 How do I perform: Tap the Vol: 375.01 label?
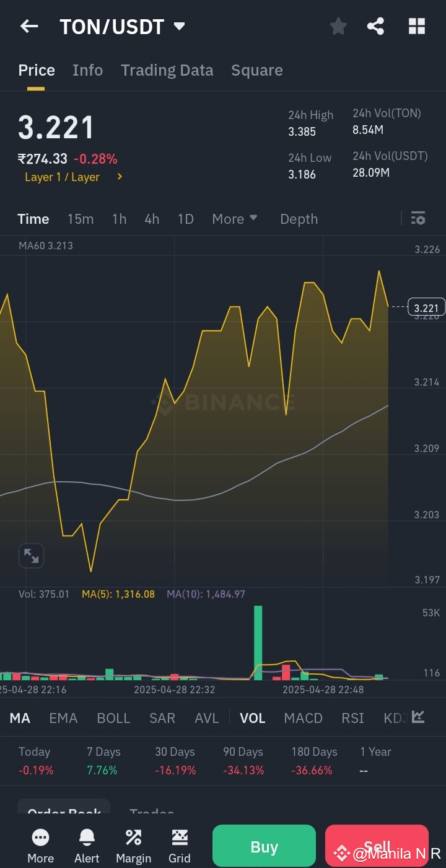tap(44, 594)
